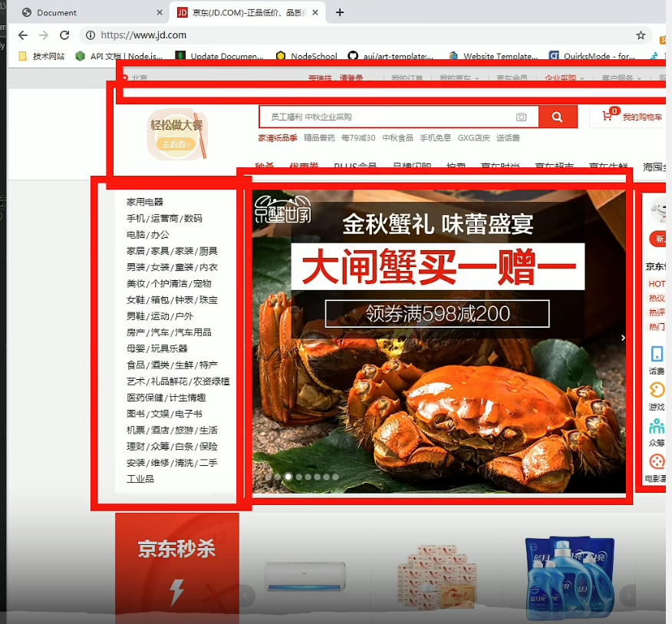Open the aui/art-template bookmark

pyautogui.click(x=391, y=56)
